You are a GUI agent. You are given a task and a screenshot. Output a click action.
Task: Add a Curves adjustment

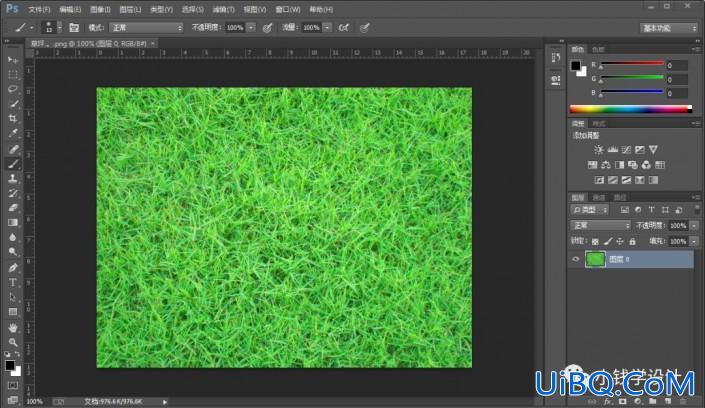[626, 150]
